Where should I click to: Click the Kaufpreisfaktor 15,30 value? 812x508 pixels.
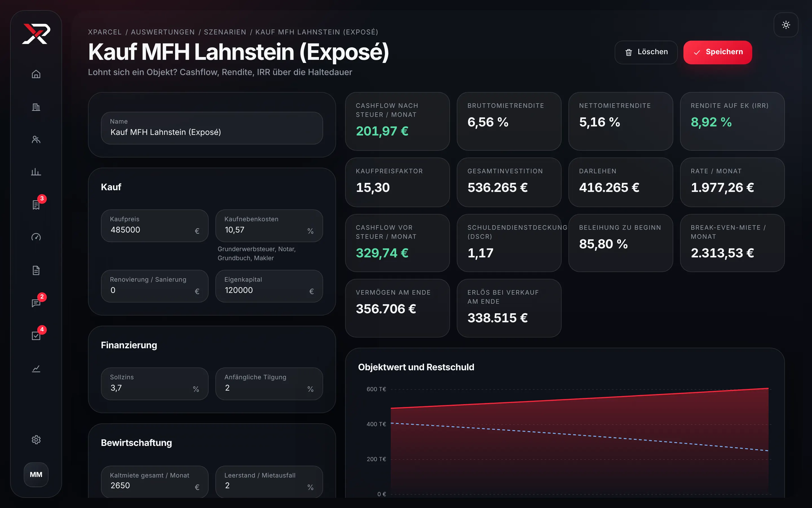[373, 187]
